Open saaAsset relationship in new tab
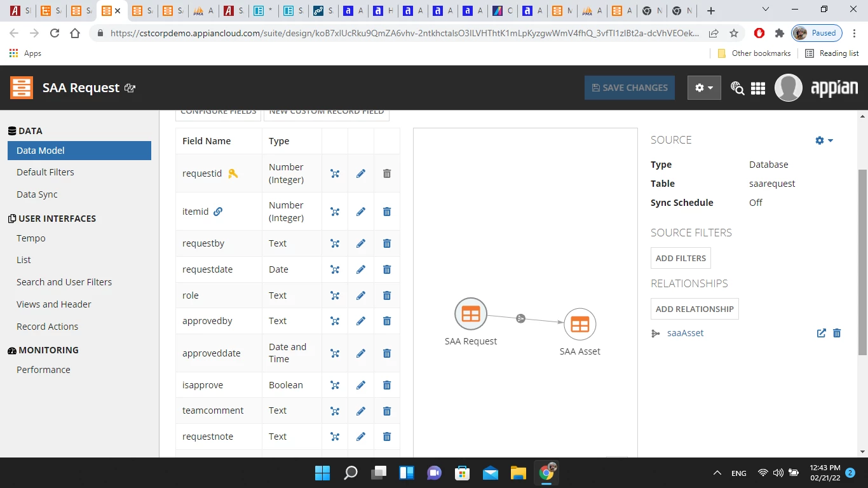 (x=822, y=333)
